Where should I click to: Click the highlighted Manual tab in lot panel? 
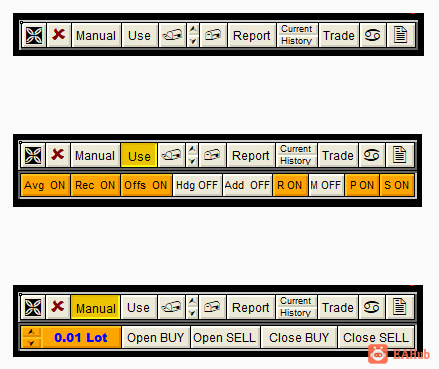95,308
